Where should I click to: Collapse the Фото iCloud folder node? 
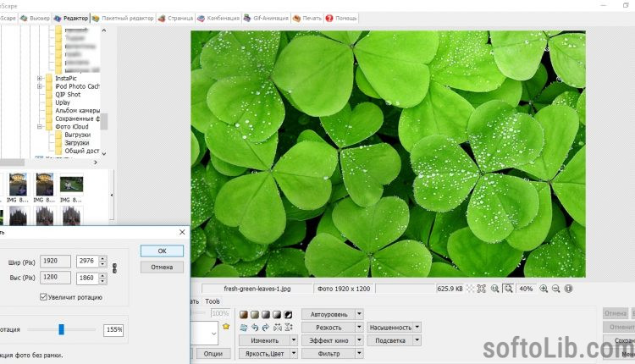[40, 127]
